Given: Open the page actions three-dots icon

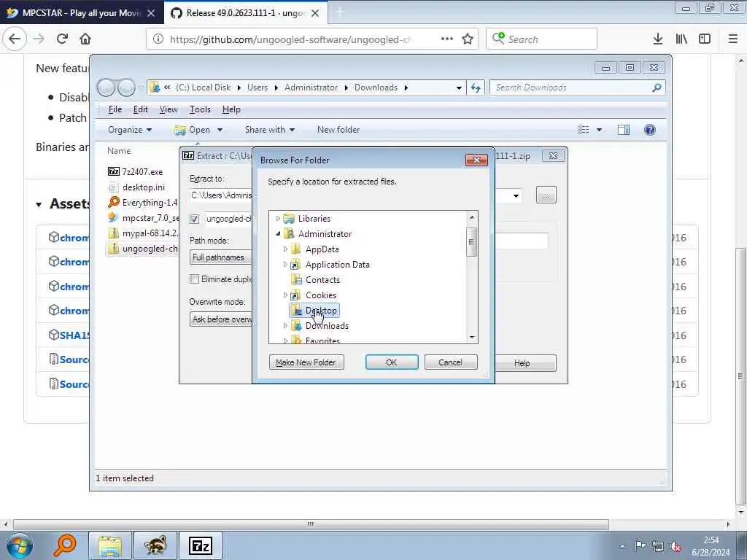Looking at the screenshot, I should 447,39.
